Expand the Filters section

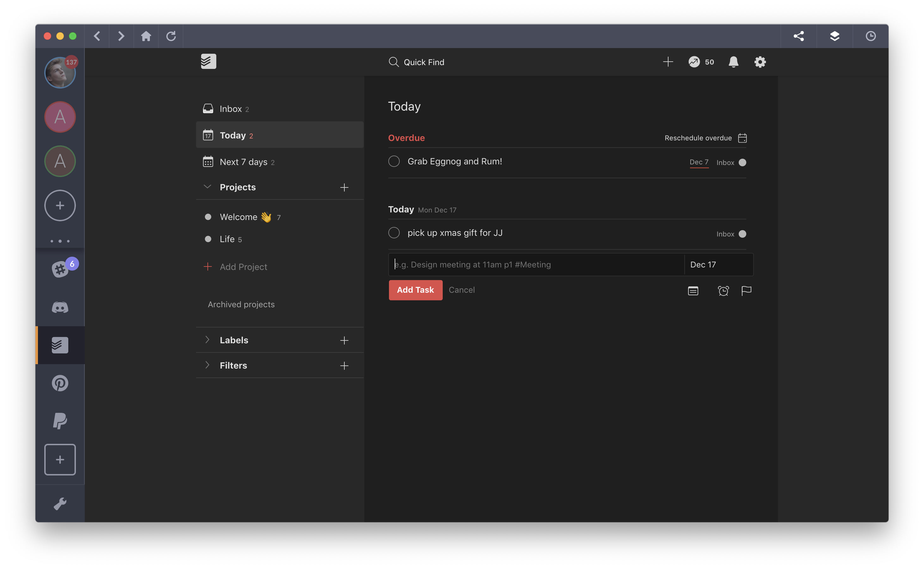pos(207,365)
